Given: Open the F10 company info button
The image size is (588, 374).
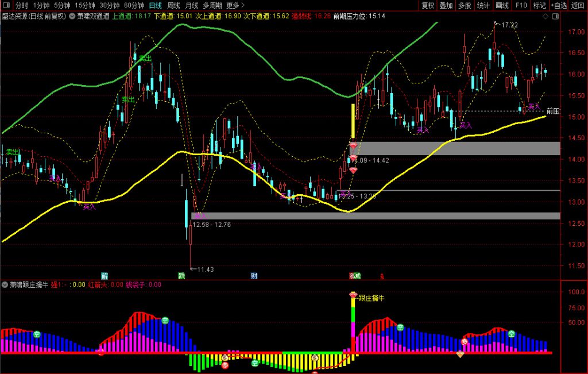Looking at the screenshot, I should point(521,6).
